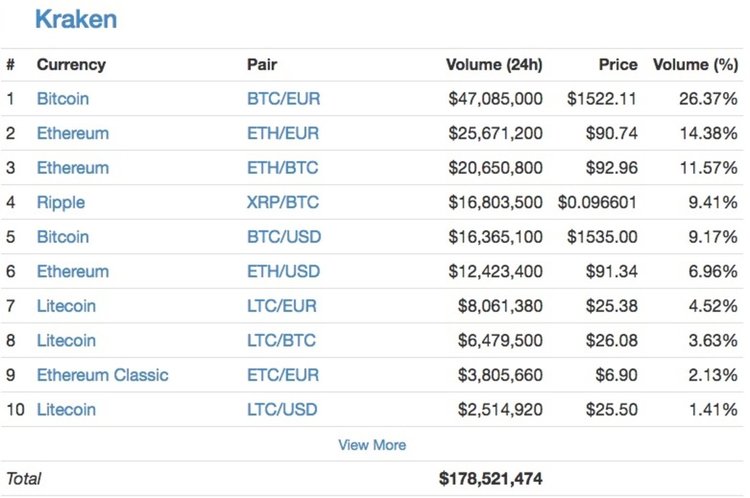
Task: Open the BTC/EUR pair link
Action: pyautogui.click(x=284, y=99)
